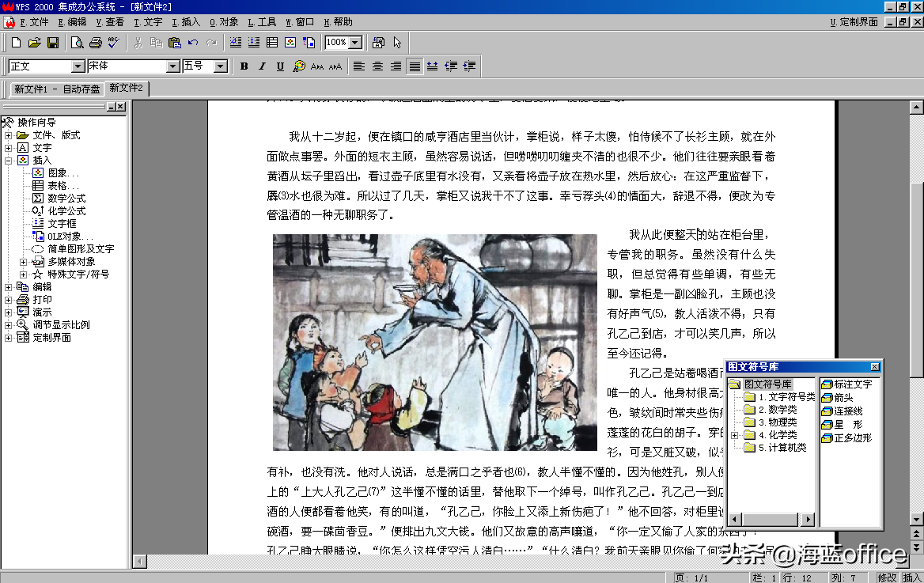The height and width of the screenshot is (583, 924).
Task: Open the I.插入 menu
Action: pos(186,22)
